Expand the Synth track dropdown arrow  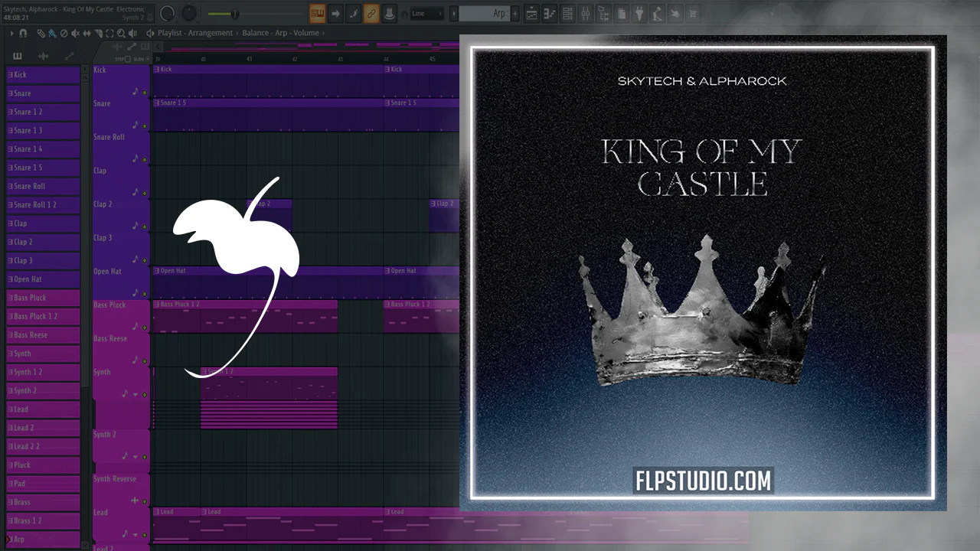136,395
